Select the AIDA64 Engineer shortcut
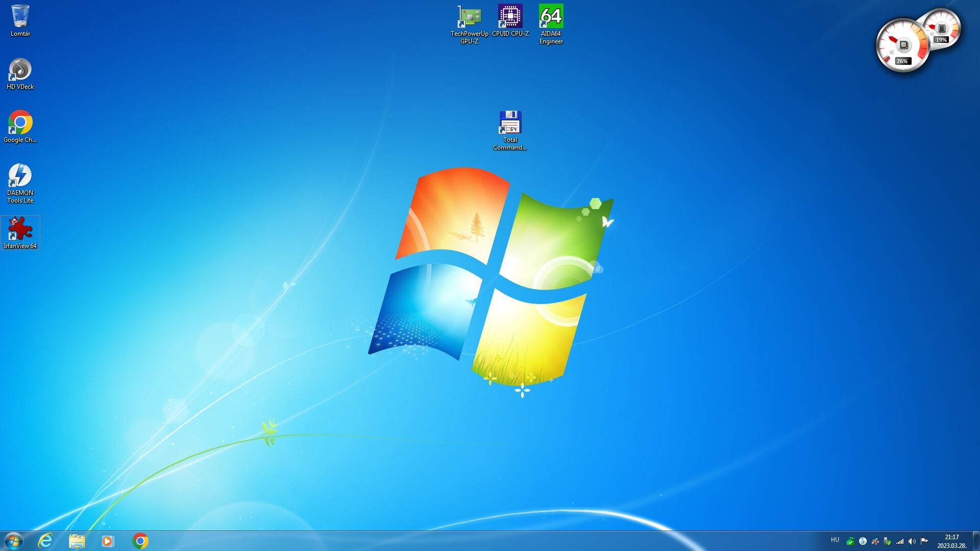Image resolution: width=980 pixels, height=551 pixels. pos(551,24)
